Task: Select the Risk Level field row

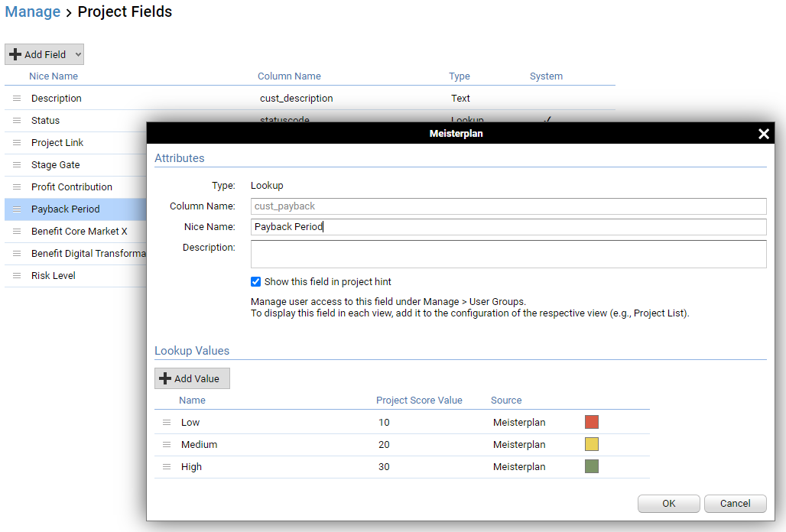Action: point(75,275)
